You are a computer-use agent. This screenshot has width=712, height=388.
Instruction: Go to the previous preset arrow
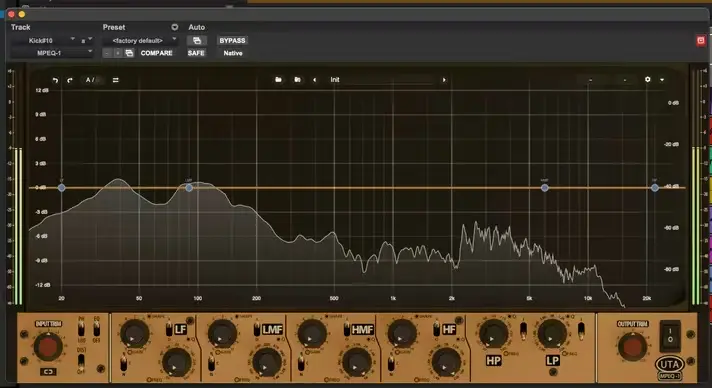[314, 80]
